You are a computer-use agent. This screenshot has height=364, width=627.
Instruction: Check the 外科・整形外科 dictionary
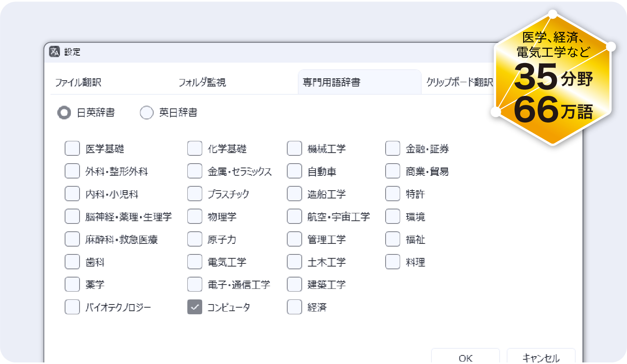(x=72, y=171)
